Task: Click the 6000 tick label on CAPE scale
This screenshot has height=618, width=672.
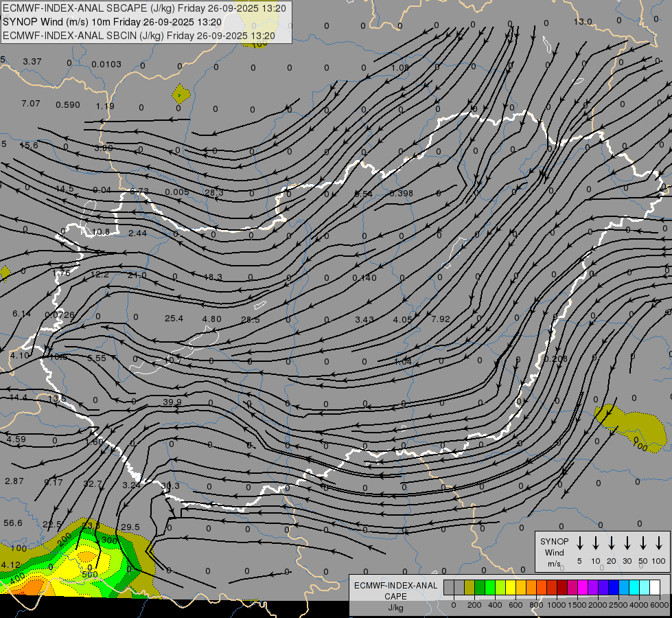Action: point(660,605)
